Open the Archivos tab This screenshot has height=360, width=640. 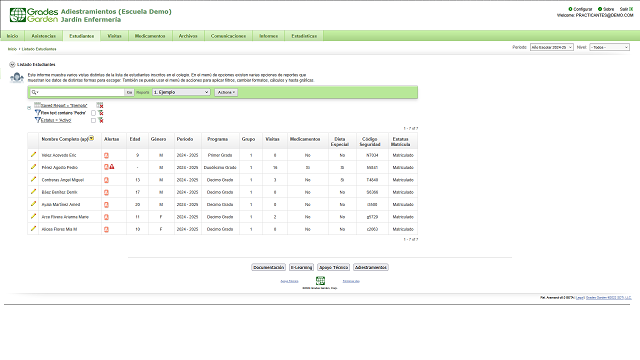coord(188,36)
